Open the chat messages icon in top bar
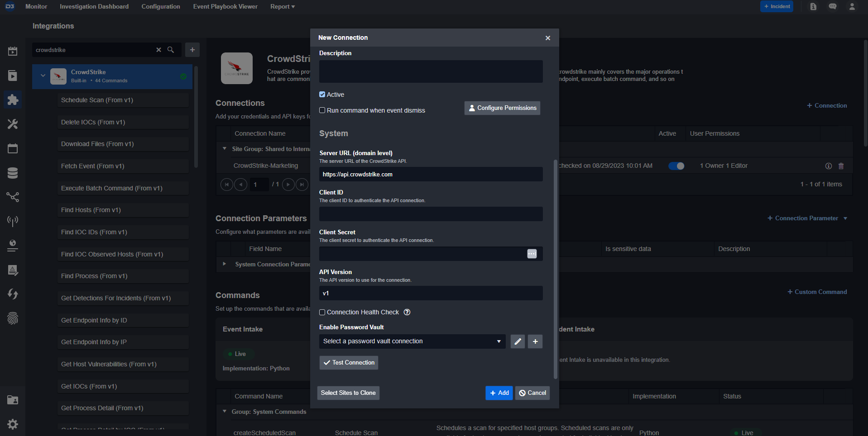Image resolution: width=868 pixels, height=436 pixels. coord(832,6)
